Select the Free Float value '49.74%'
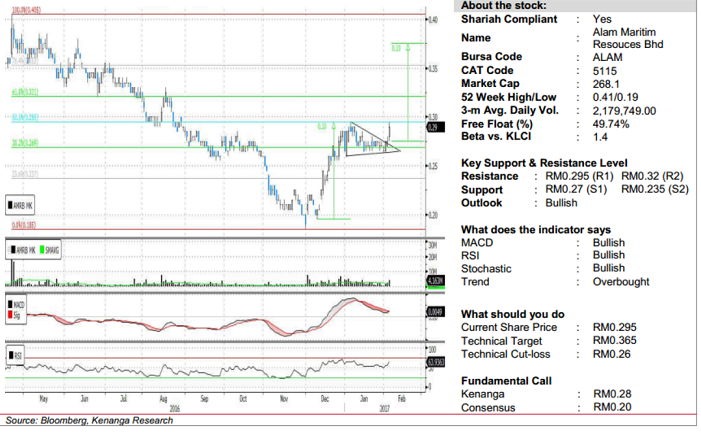This screenshot has height=432, width=701. [x=611, y=124]
